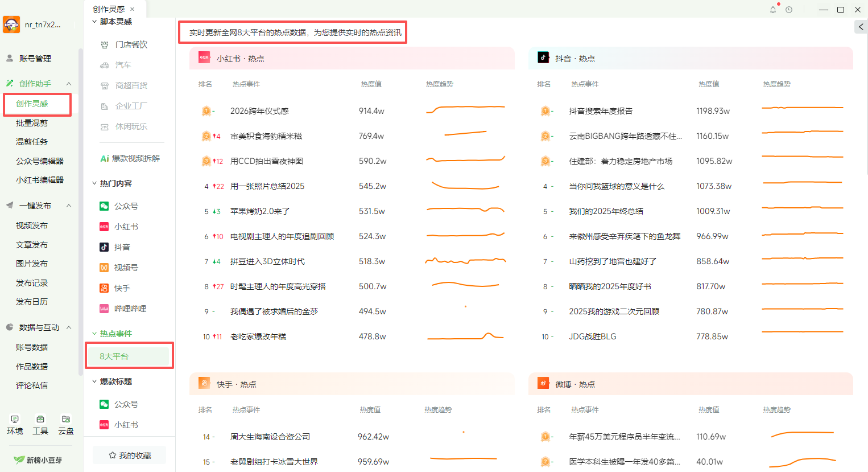Select 快手 icon under 热门内容
This screenshot has width=868, height=472.
pos(104,288)
